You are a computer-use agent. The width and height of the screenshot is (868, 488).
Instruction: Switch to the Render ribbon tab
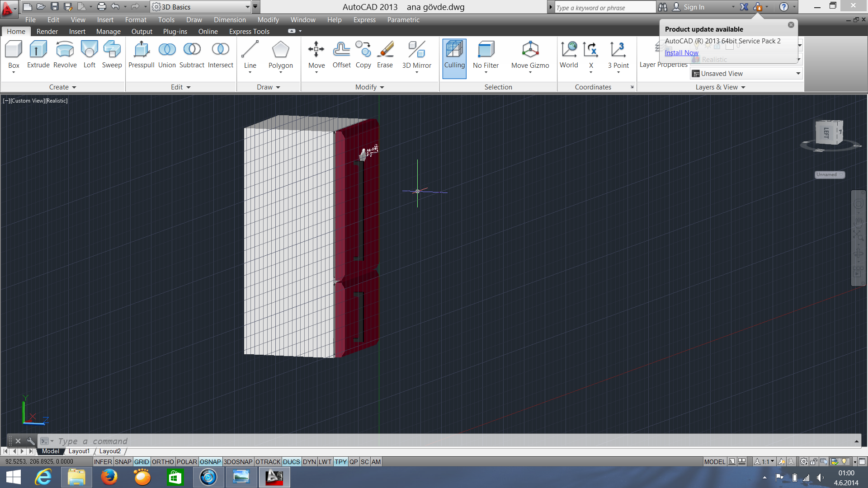[x=47, y=32]
